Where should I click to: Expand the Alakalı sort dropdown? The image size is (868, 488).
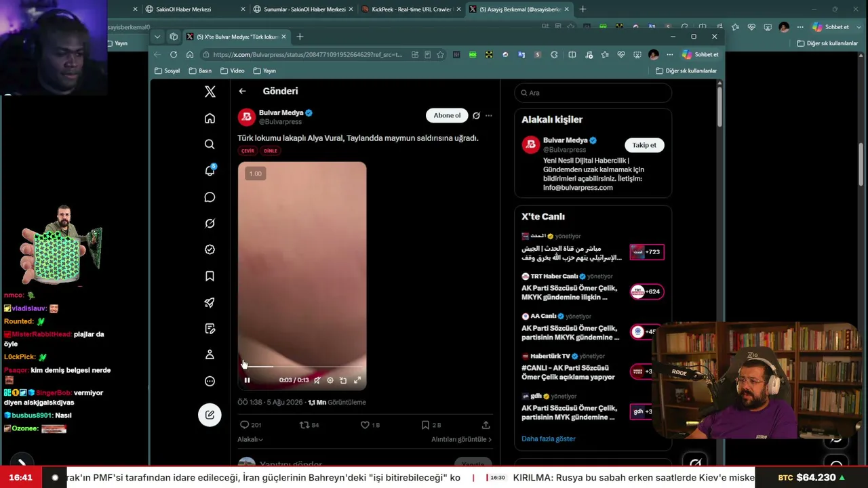250,439
